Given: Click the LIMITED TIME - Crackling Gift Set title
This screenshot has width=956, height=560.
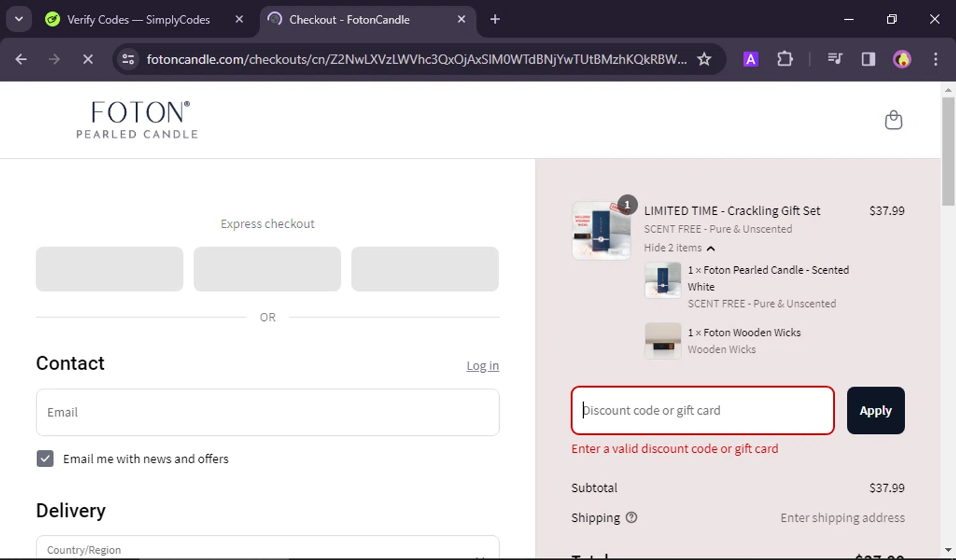Looking at the screenshot, I should coord(732,211).
